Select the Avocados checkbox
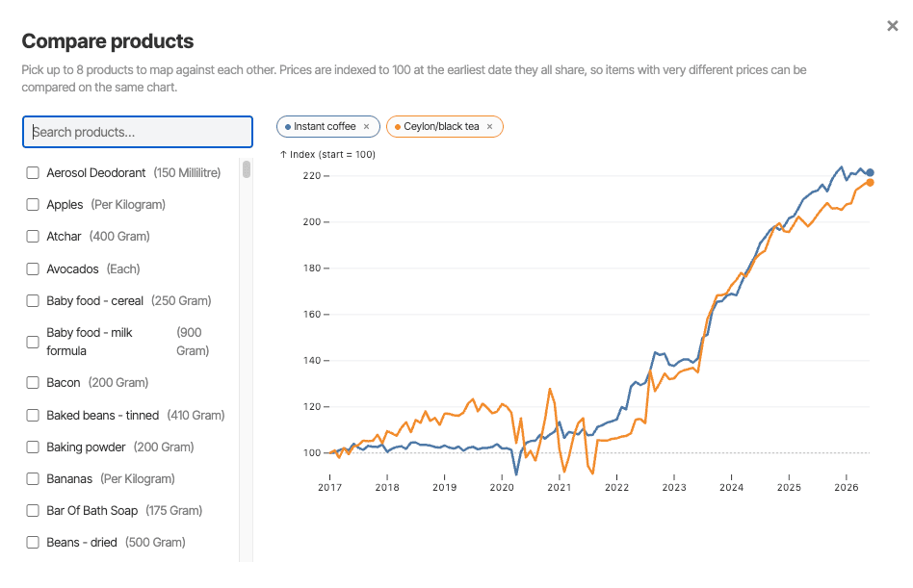The width and height of the screenshot is (913, 588). pos(33,268)
